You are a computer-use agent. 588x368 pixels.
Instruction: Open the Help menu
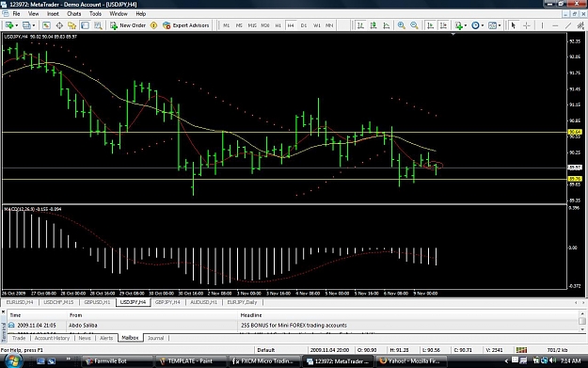(140, 14)
